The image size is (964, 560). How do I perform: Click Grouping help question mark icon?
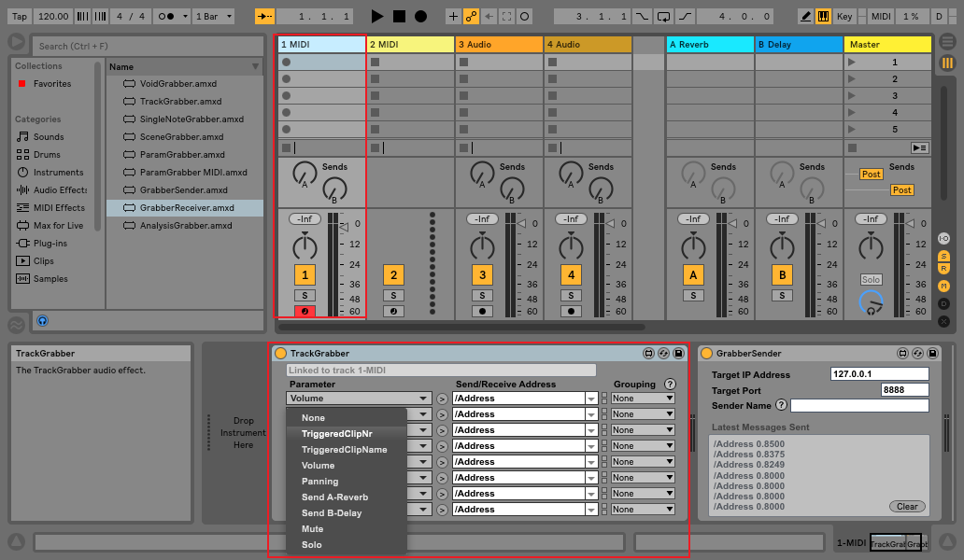point(670,385)
